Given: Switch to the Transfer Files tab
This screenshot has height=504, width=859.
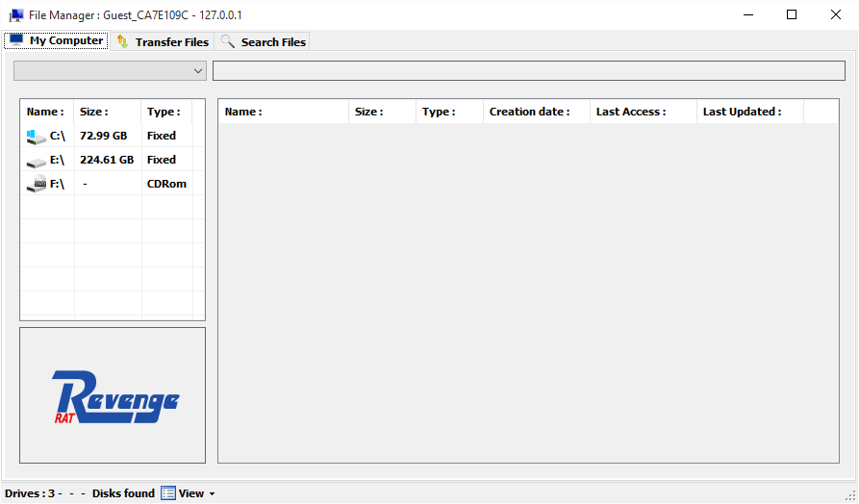Looking at the screenshot, I should click(x=163, y=42).
